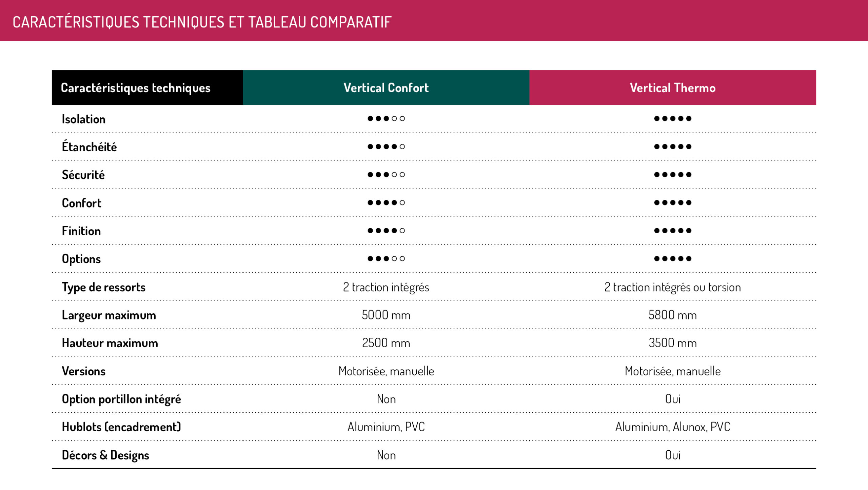This screenshot has height=490, width=868.
Task: Click the Vertical Confort column header
Action: click(x=386, y=87)
